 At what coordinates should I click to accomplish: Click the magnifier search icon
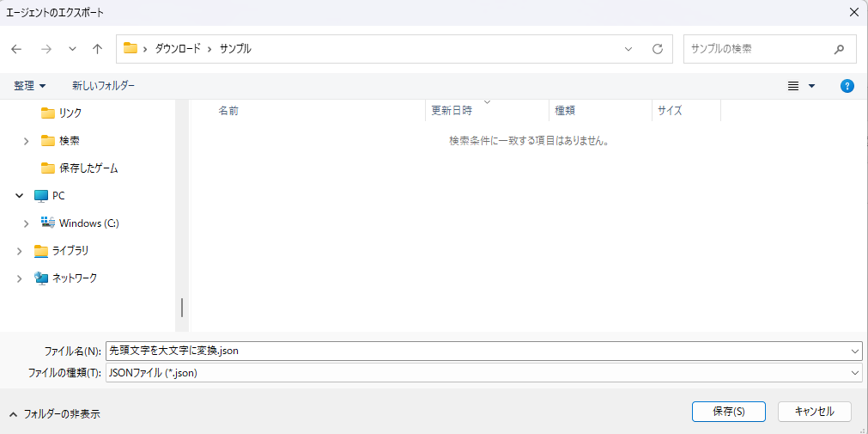click(x=839, y=49)
